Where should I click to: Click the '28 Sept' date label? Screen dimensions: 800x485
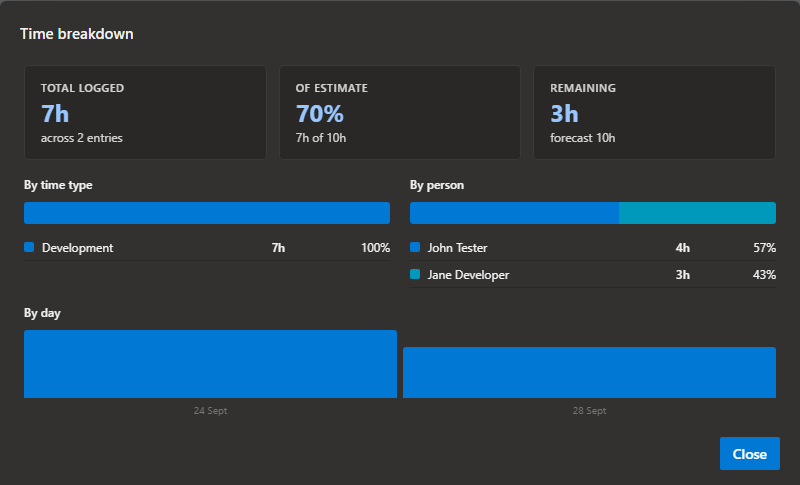tap(589, 411)
